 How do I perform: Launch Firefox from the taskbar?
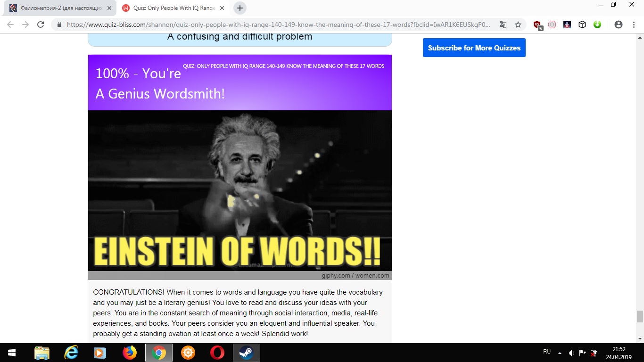(x=129, y=353)
